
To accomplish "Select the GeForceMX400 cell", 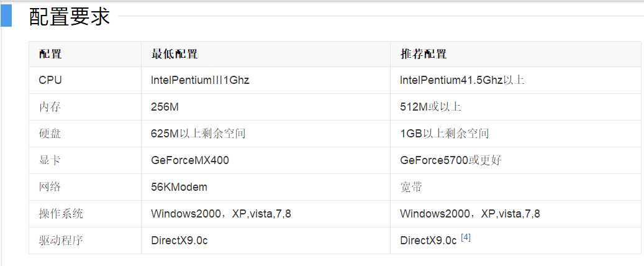I will click(190, 160).
